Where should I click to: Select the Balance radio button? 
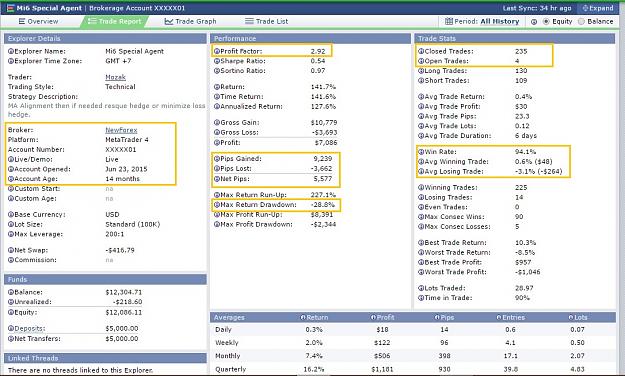click(581, 22)
